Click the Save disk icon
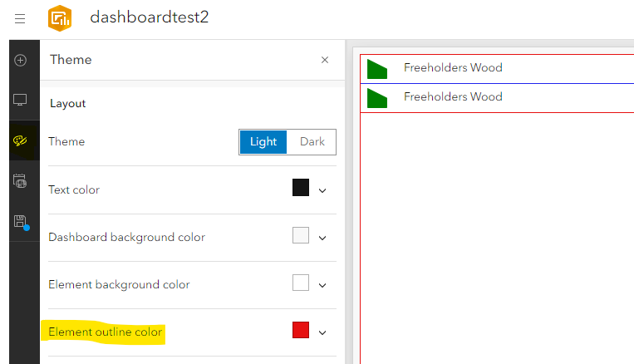Viewport: 634px width, 364px height. click(x=20, y=222)
